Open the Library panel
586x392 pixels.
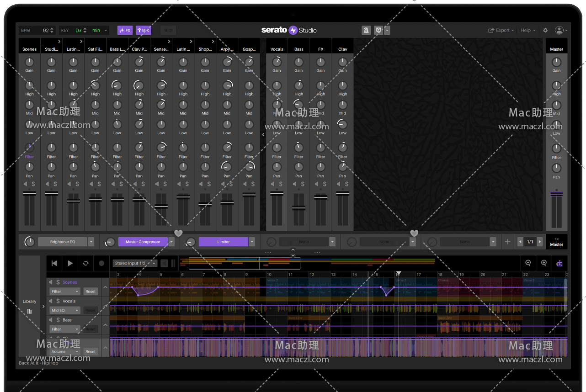point(29,306)
